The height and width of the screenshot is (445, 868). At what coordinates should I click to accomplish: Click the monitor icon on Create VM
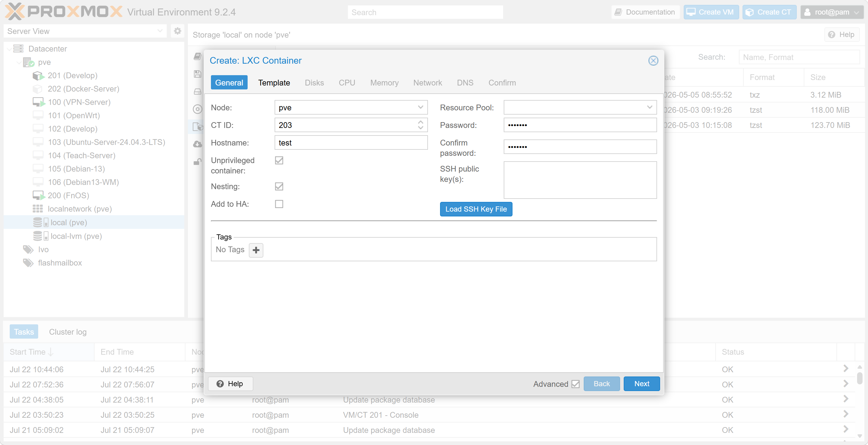coord(691,12)
